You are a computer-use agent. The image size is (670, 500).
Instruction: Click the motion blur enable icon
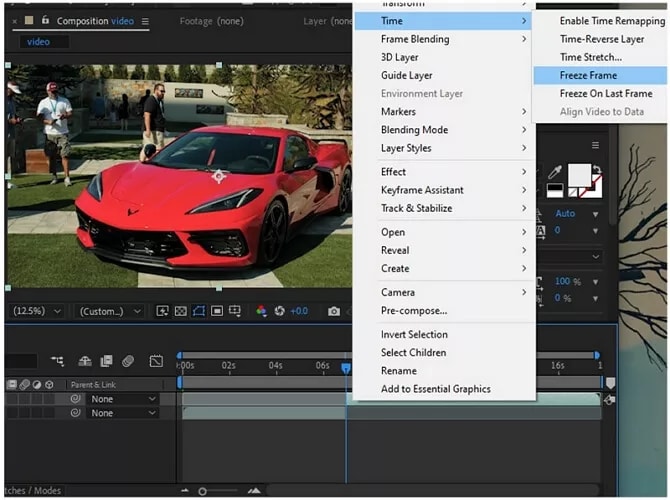(x=128, y=361)
